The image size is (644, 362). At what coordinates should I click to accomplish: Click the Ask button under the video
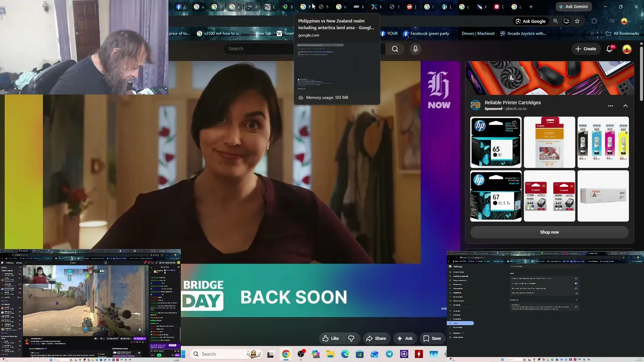pyautogui.click(x=405, y=338)
